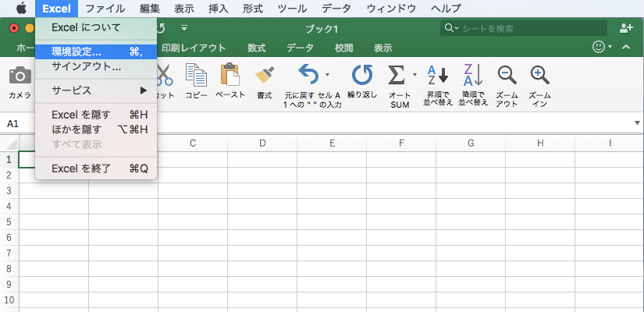
Task: Click the Paste (ペースト) clipboard icon
Action: [230, 75]
